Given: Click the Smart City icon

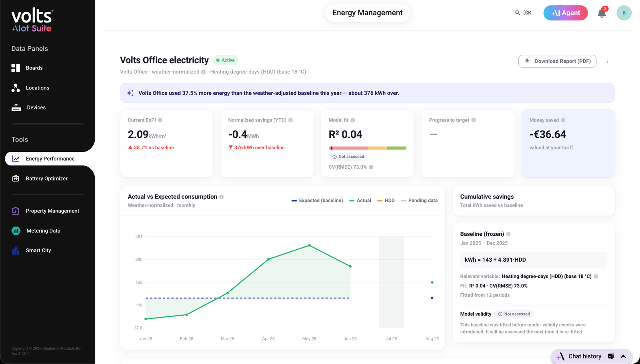Looking at the screenshot, I should pos(16,251).
